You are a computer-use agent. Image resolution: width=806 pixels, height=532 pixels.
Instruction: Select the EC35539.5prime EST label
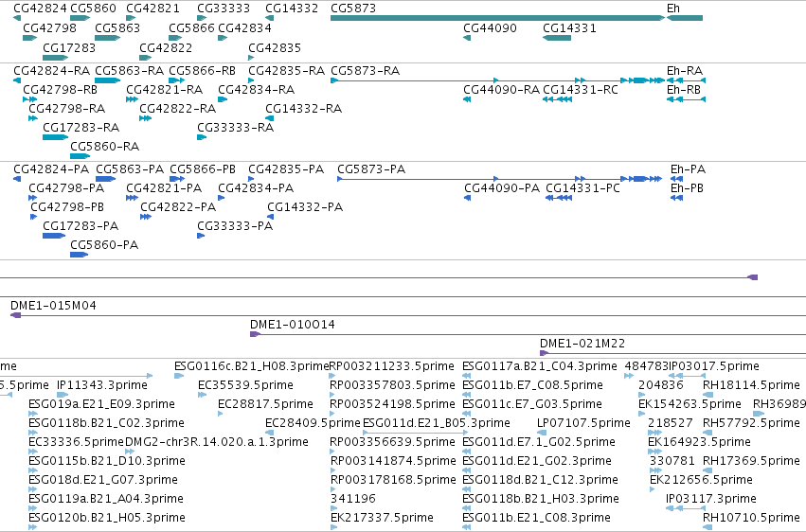245,385
